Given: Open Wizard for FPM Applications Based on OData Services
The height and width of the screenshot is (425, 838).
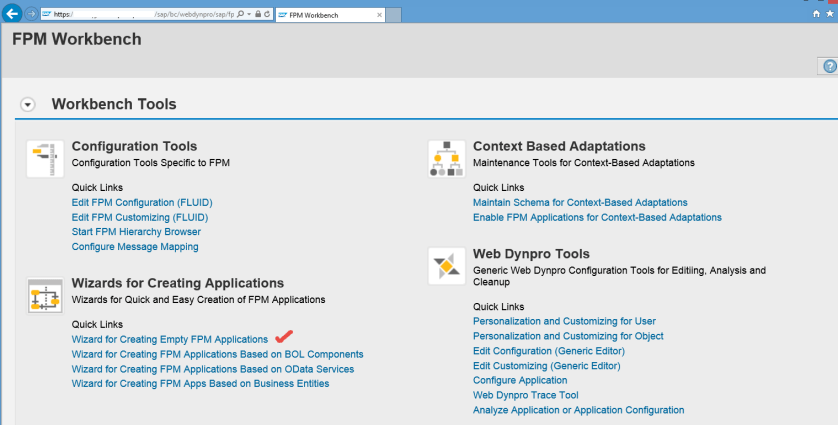Looking at the screenshot, I should [x=212, y=369].
